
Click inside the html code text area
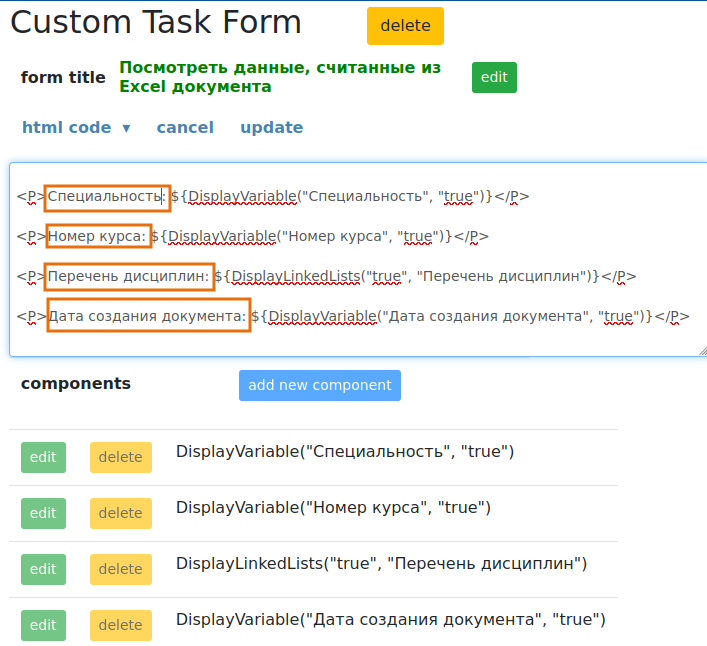[359, 259]
